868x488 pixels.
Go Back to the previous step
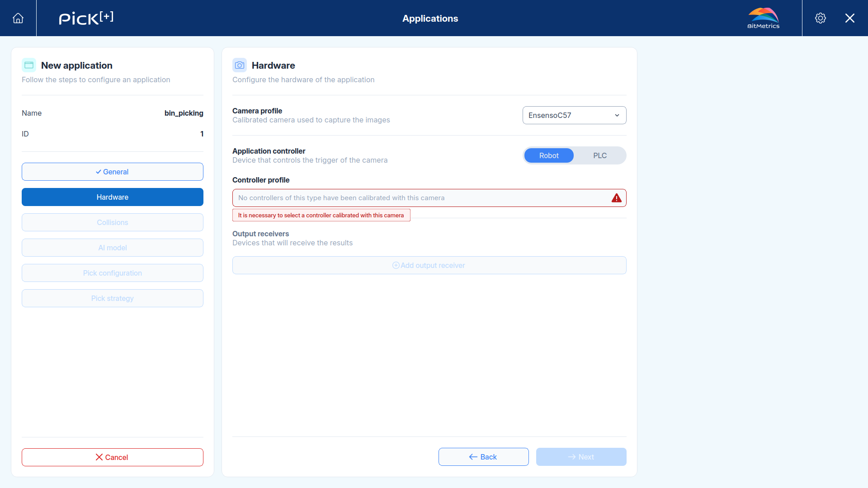484,457
